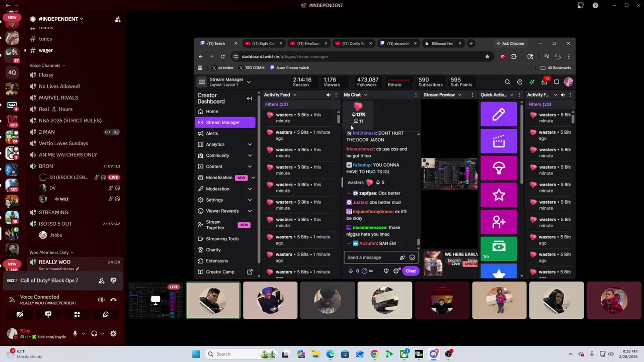
Task: Open the Twitch whispers chat-bubble icon
Action: (556, 82)
